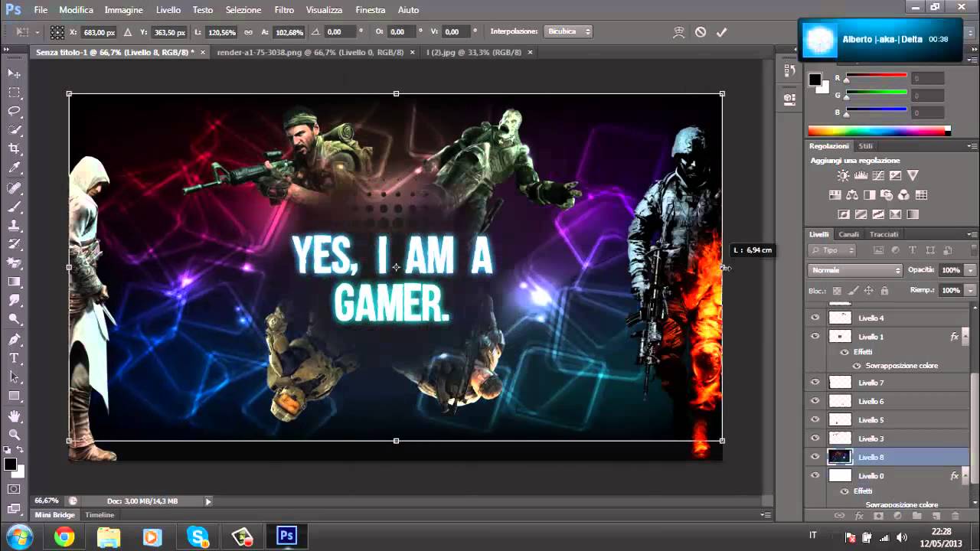Add a Color Balance adjustment
This screenshot has height=551, width=980.
(851, 195)
